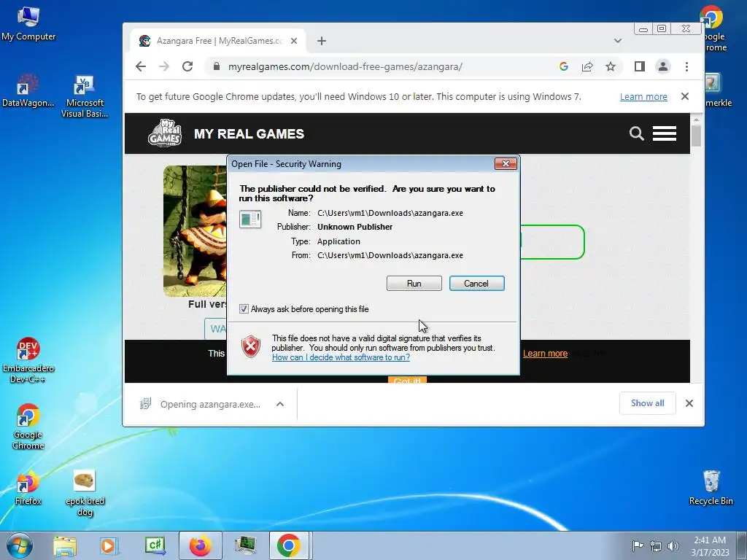Expand the Chrome tab search chevron

coord(617,41)
